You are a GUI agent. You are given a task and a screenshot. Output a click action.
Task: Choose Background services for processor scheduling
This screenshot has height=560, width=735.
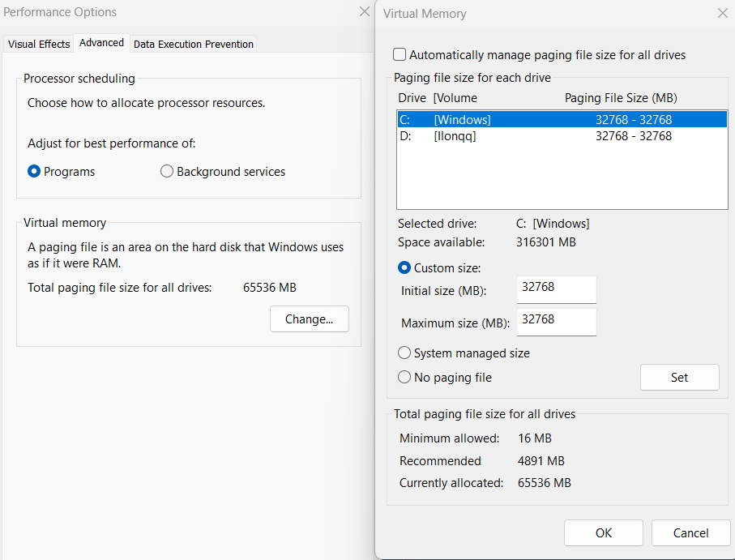[x=167, y=172]
